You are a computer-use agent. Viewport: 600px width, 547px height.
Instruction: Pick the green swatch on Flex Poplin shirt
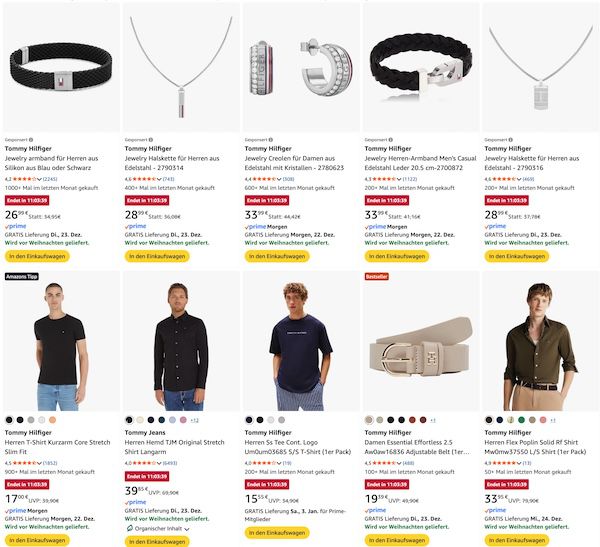pyautogui.click(x=522, y=420)
